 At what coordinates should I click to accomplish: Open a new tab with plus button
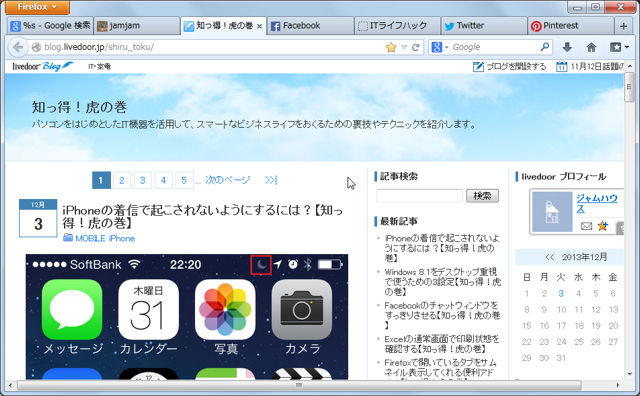(623, 26)
